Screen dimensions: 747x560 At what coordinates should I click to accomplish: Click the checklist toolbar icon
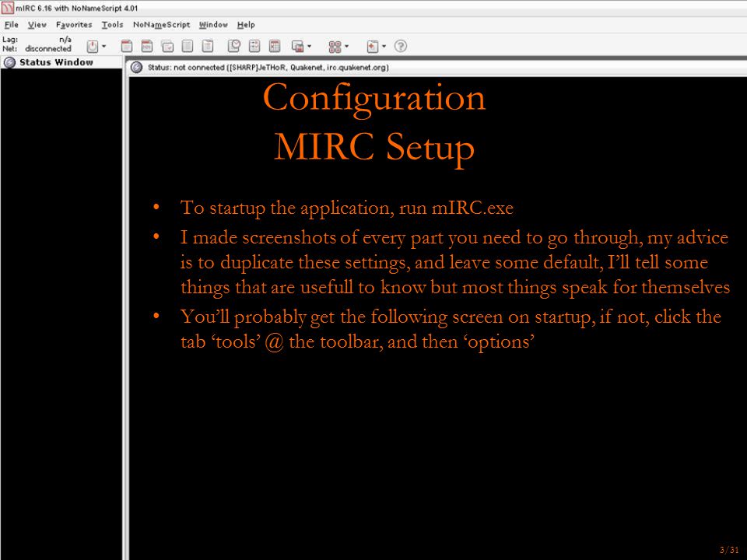254,46
